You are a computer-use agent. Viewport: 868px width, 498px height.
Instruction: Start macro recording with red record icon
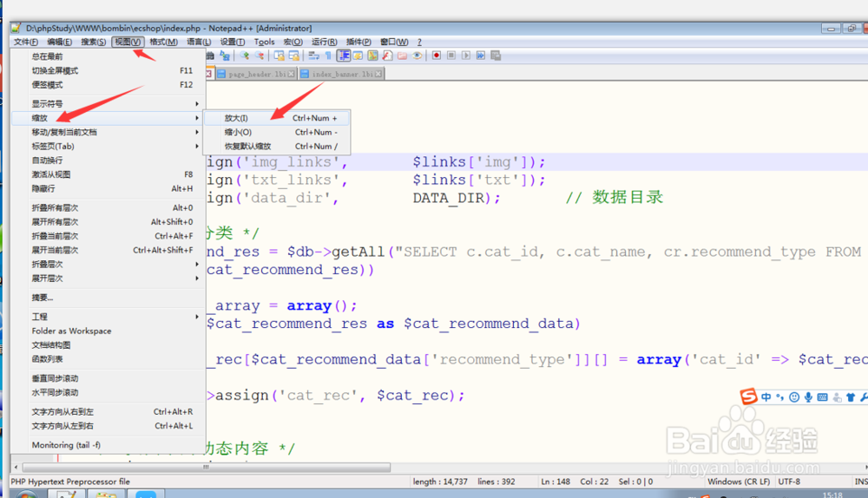(437, 56)
